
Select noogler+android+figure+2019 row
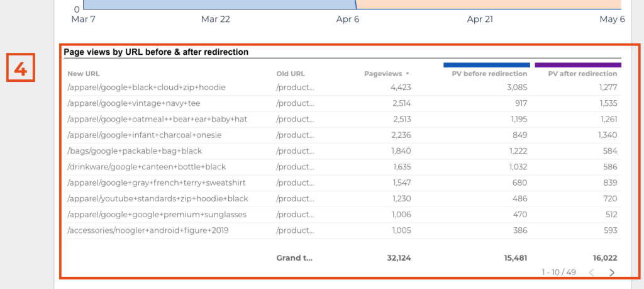pyautogui.click(x=343, y=230)
